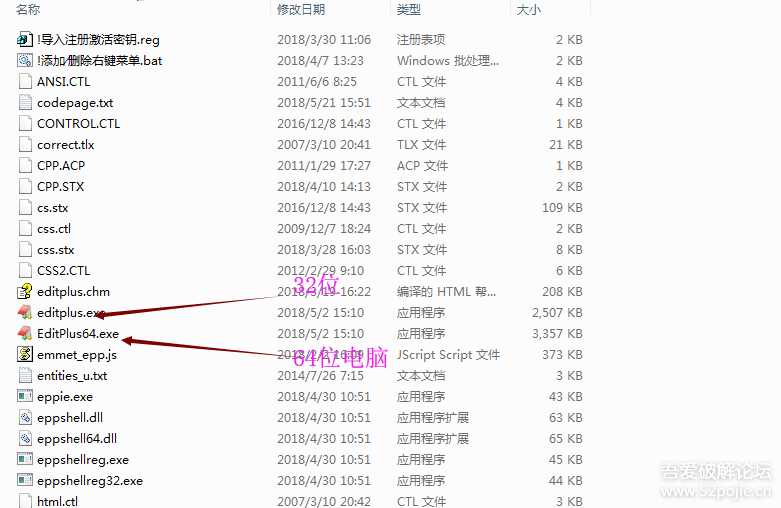Click the date 2014/7/26 7:15
Screen dimensions: 781x508
coord(320,375)
